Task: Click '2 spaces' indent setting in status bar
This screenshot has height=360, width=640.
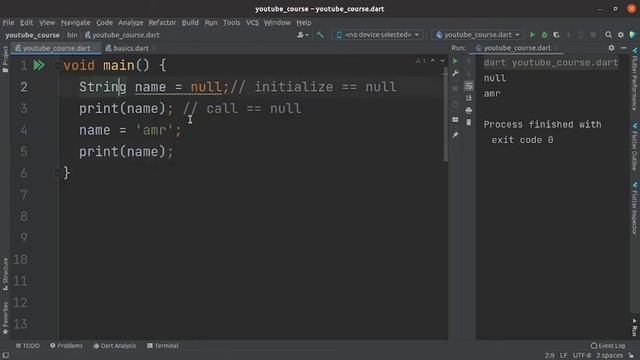Action: (609, 356)
